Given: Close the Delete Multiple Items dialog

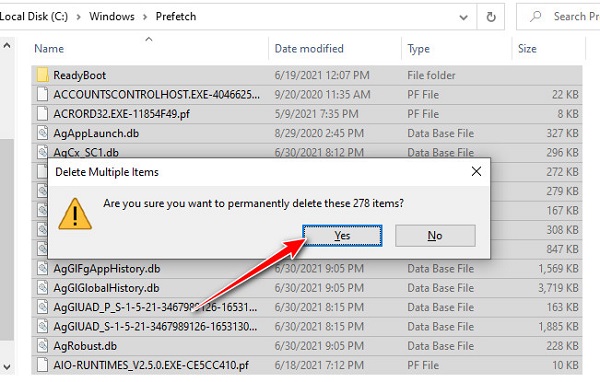Looking at the screenshot, I should click(x=476, y=171).
